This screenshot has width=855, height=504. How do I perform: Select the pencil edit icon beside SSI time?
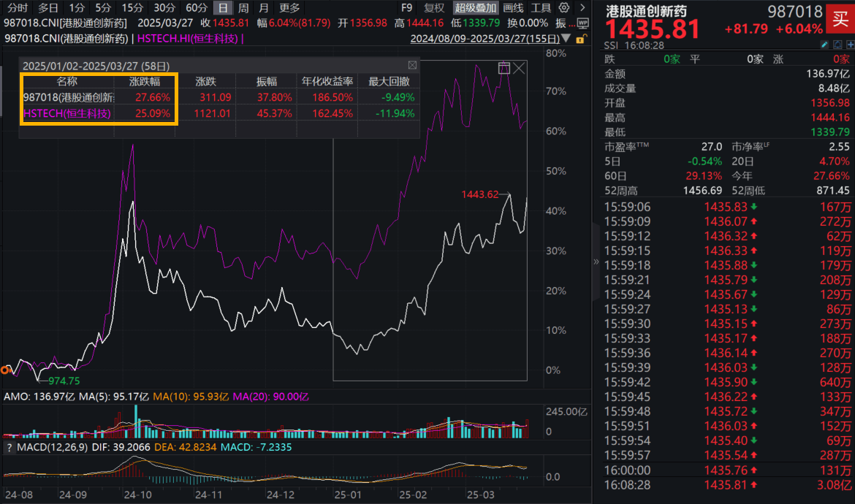click(824, 43)
